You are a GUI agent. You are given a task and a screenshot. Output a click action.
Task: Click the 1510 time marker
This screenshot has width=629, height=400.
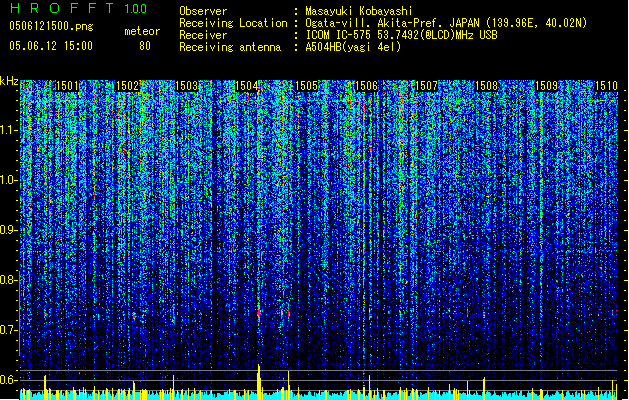[x=606, y=86]
